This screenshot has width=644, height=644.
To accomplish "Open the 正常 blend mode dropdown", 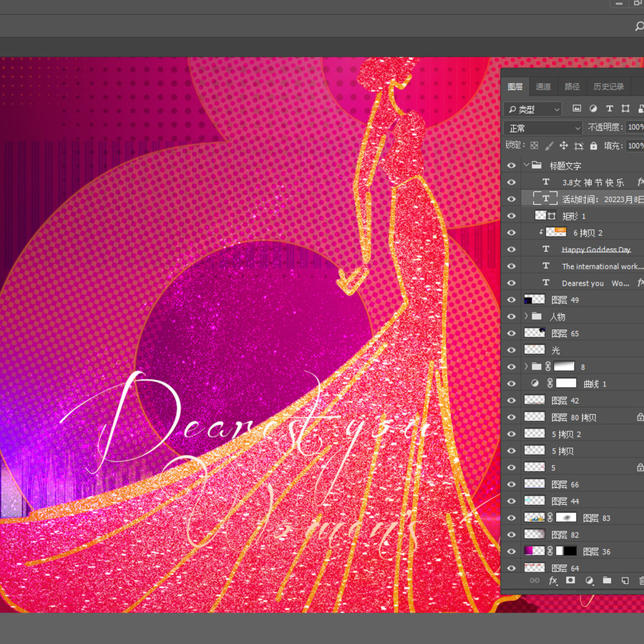I will 543,128.
